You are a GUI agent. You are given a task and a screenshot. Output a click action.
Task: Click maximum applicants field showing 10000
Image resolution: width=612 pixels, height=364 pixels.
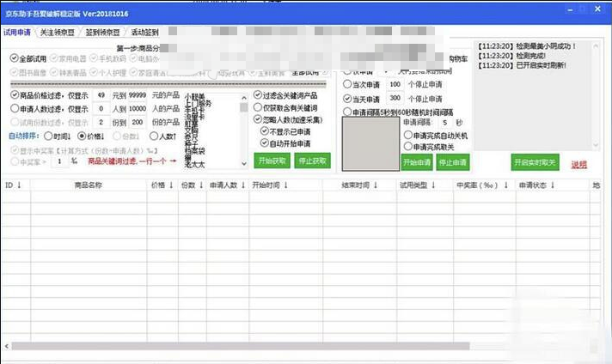[138, 109]
